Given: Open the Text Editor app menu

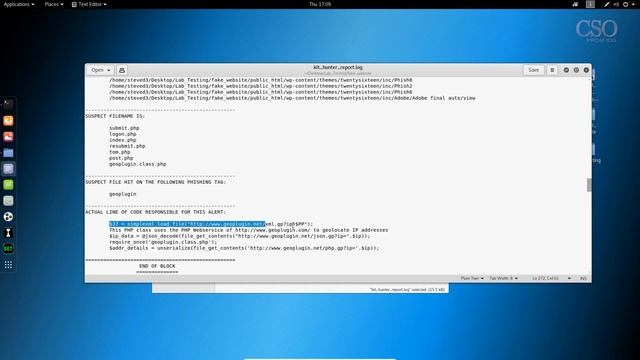Looking at the screenshot, I should point(89,4).
